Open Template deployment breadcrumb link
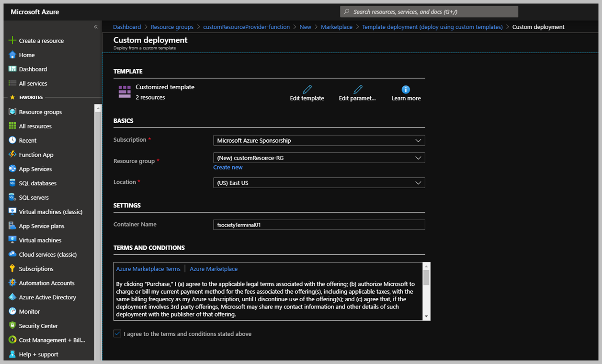This screenshot has height=364, width=602. pos(432,27)
